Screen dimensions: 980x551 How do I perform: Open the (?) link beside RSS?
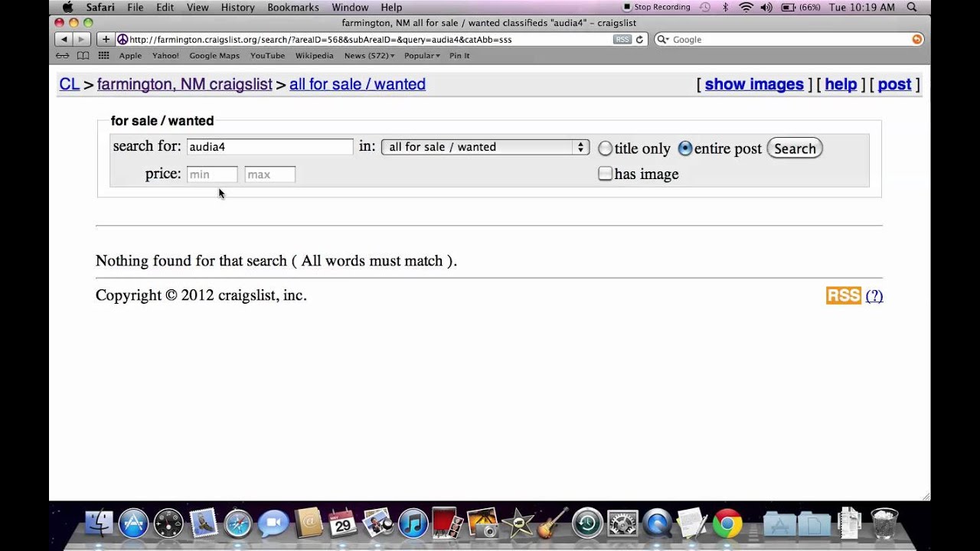tap(874, 295)
